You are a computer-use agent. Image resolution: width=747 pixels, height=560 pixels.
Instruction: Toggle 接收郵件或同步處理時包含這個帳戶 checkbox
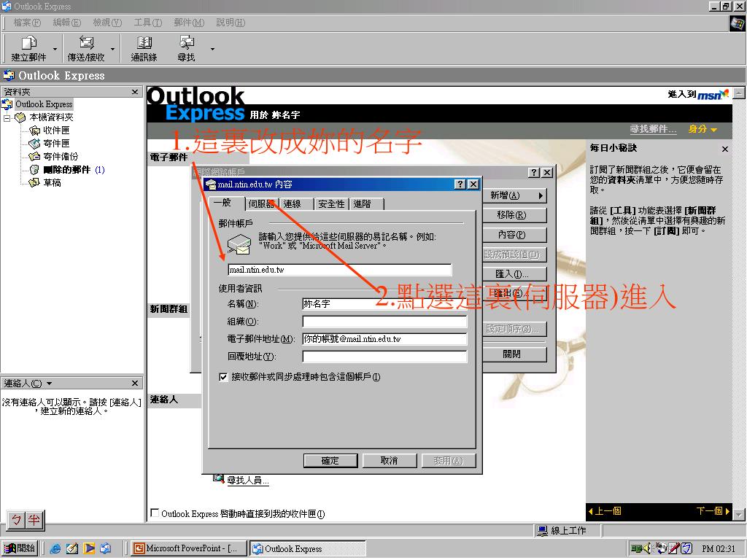point(223,377)
